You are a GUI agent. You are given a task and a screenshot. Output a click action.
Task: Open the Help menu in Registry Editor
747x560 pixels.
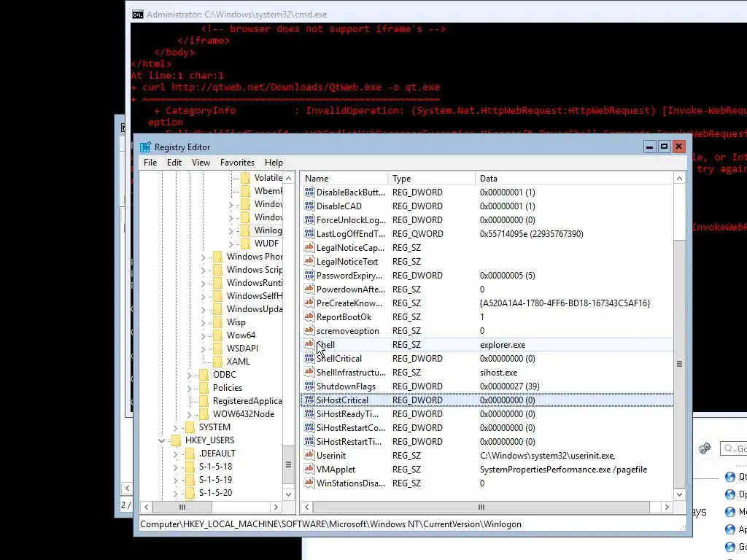click(274, 163)
